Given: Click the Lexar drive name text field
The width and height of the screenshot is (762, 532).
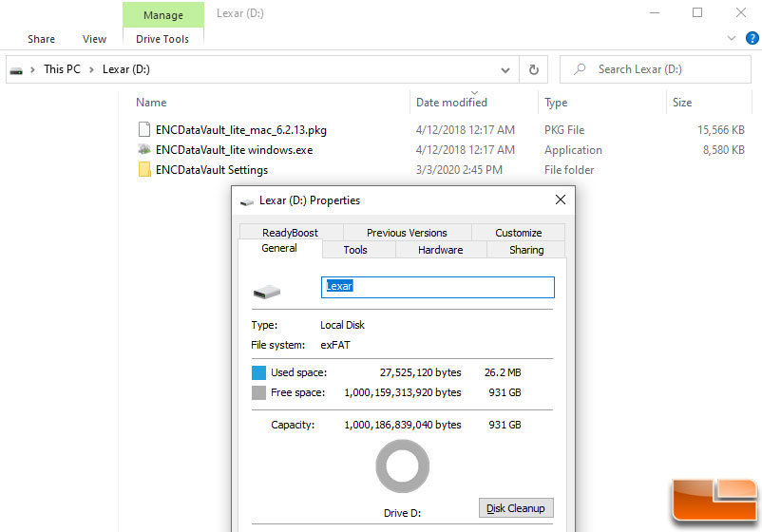Looking at the screenshot, I should click(437, 287).
